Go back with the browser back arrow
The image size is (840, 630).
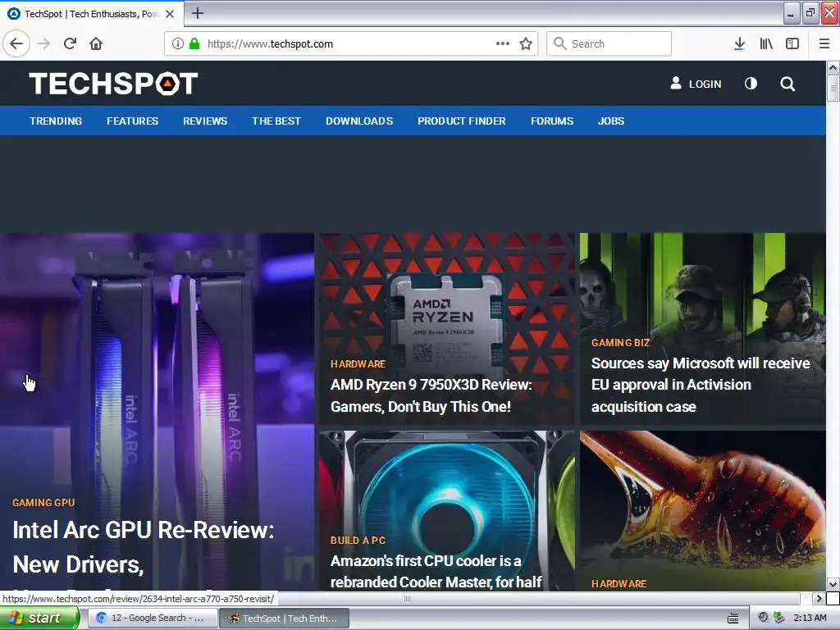tap(16, 43)
